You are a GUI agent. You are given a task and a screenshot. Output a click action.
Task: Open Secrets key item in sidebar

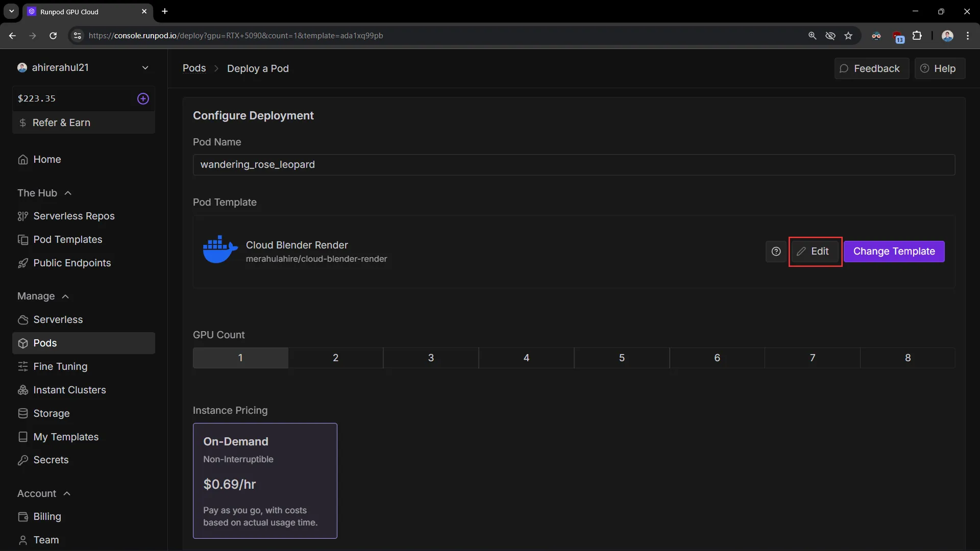click(x=51, y=460)
